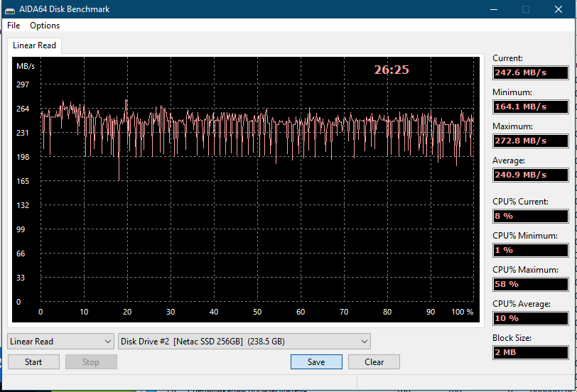Click the AIDA64 Disk Benchmark title text
This screenshot has height=392, width=577.
click(x=65, y=9)
